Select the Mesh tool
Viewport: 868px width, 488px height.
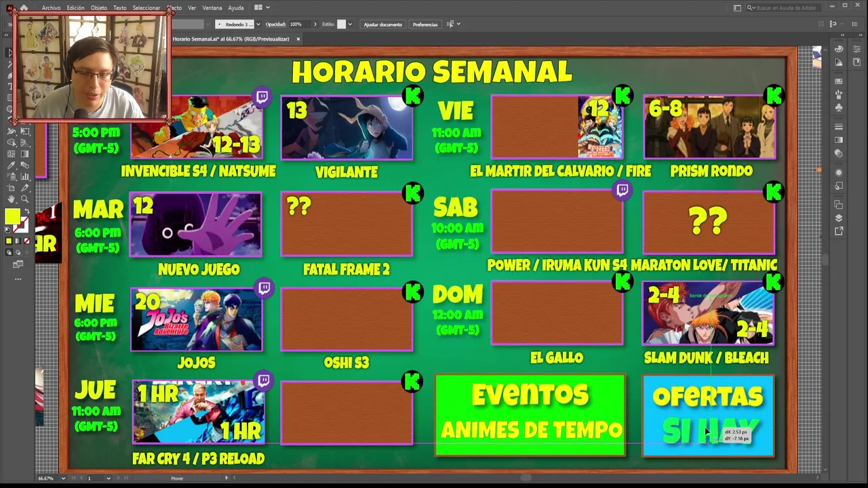[x=11, y=154]
